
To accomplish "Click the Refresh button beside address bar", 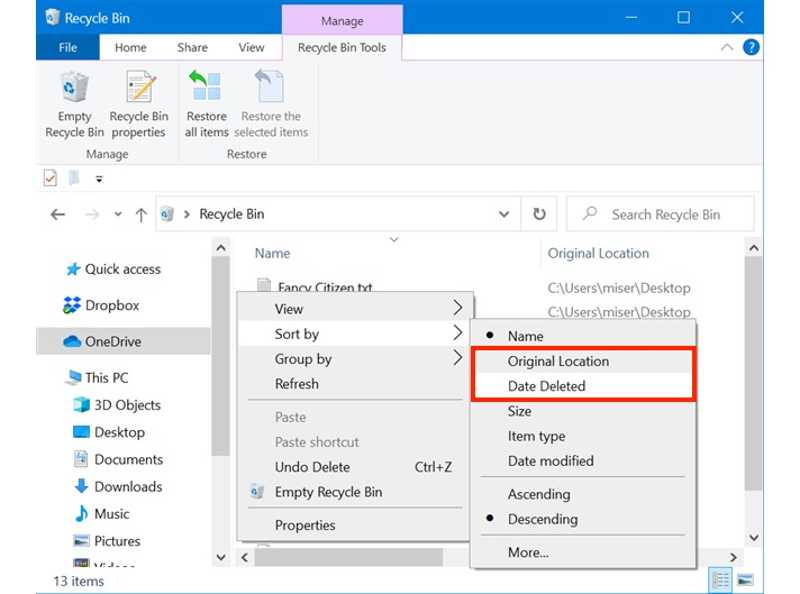I will click(x=539, y=214).
